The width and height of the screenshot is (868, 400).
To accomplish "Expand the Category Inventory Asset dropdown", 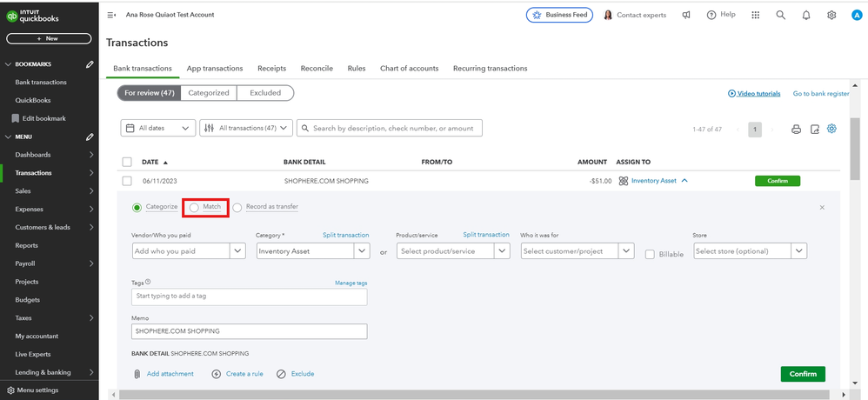I will pos(362,250).
